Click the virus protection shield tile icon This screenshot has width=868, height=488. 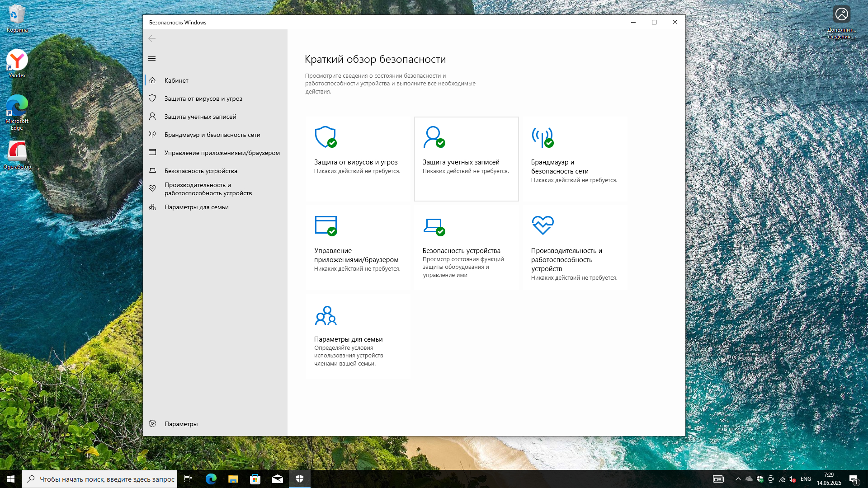(x=325, y=137)
